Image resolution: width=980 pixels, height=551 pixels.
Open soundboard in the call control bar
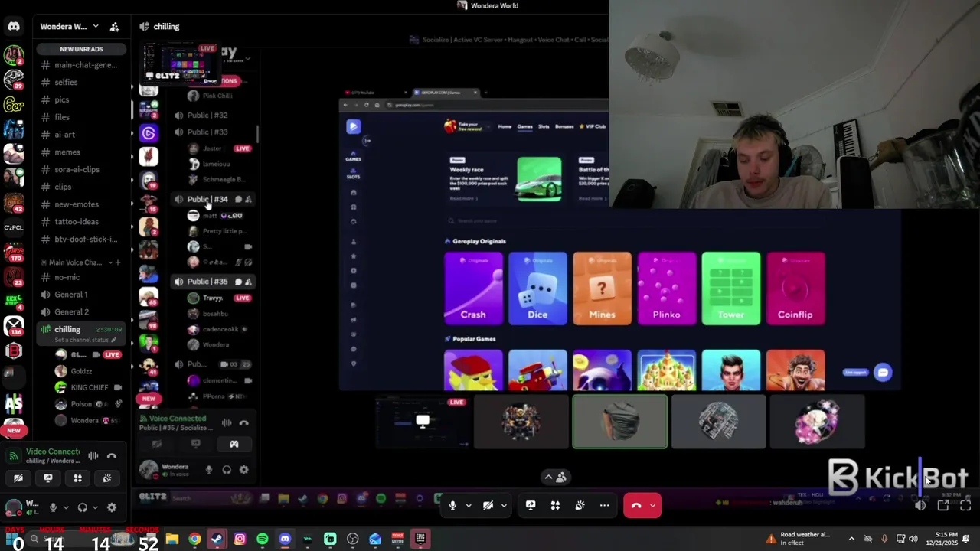(580, 505)
